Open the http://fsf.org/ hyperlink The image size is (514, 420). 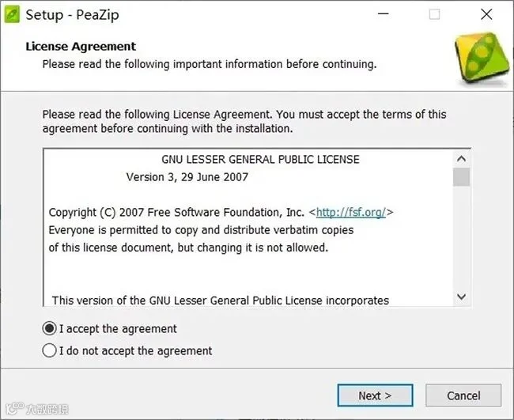point(351,213)
